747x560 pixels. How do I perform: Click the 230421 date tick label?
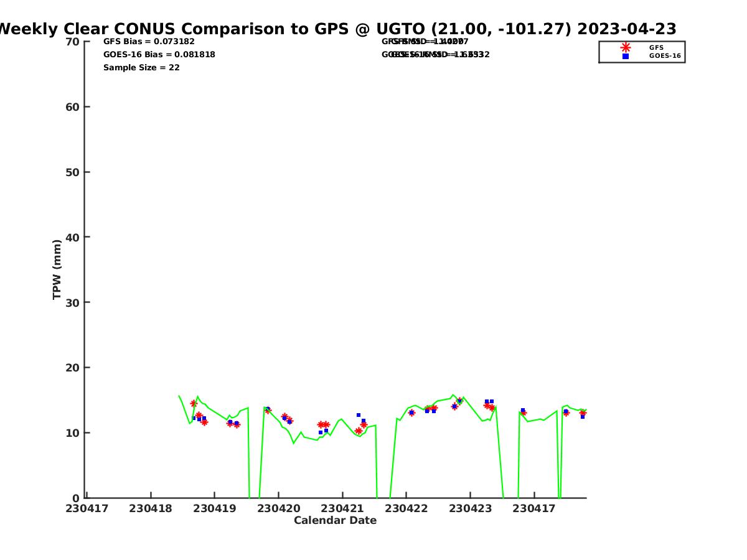(342, 508)
